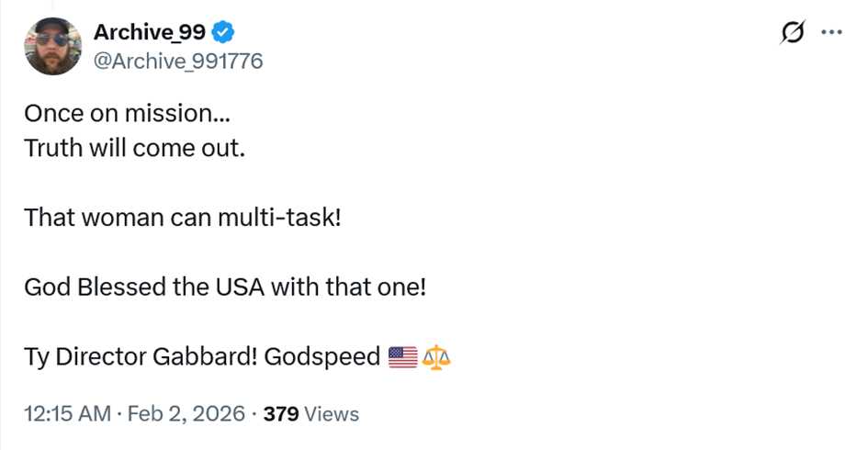The height and width of the screenshot is (450, 868).
Task: Click the blue verified checkmark badge
Action: [x=223, y=33]
